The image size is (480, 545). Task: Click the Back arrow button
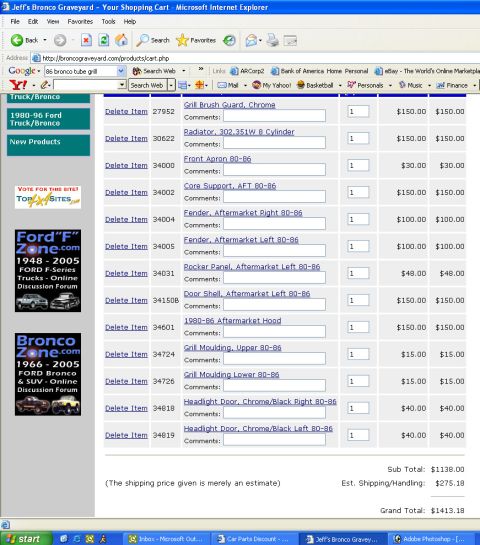24,40
